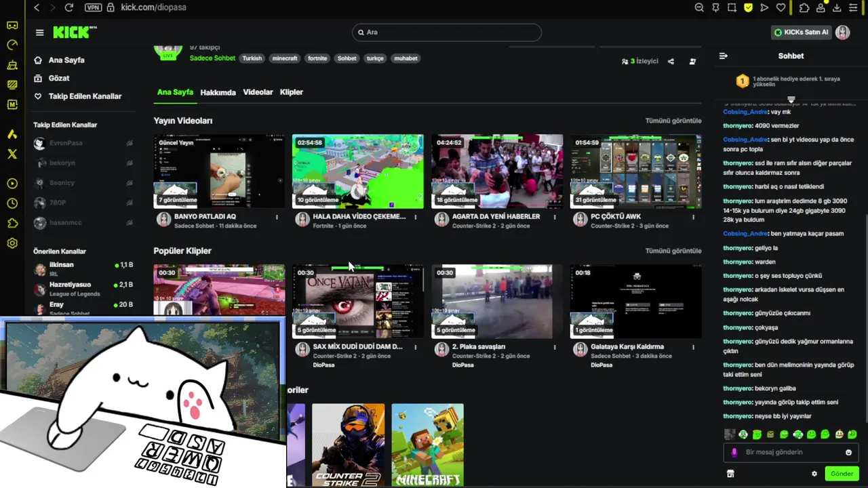Open options menu for SAX MİX DUDİ DAM clip
This screenshot has width=868, height=488.
click(416, 348)
